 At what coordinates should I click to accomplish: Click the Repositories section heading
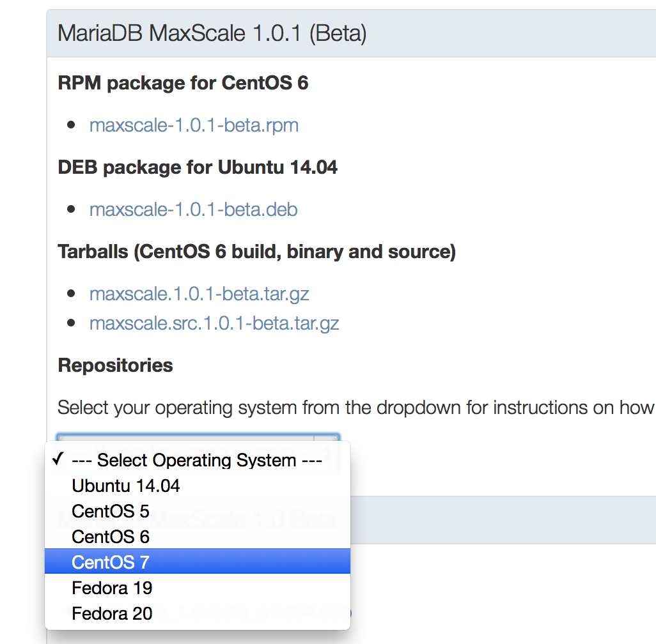pos(115,365)
